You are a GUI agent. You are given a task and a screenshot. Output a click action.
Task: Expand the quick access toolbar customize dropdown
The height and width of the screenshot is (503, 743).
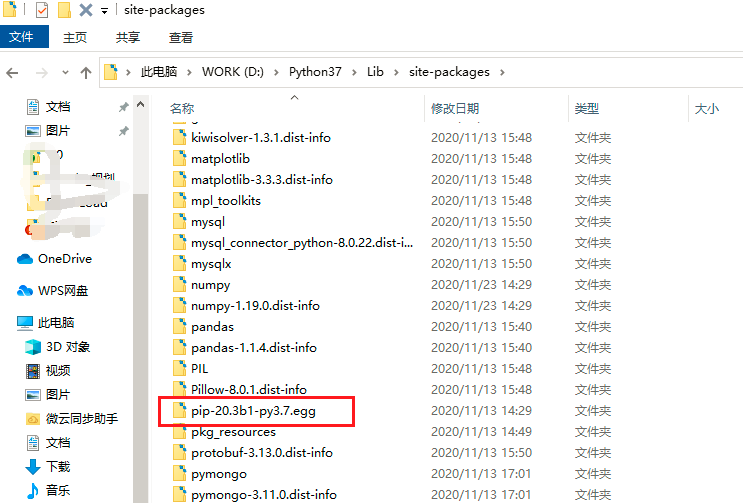point(104,11)
